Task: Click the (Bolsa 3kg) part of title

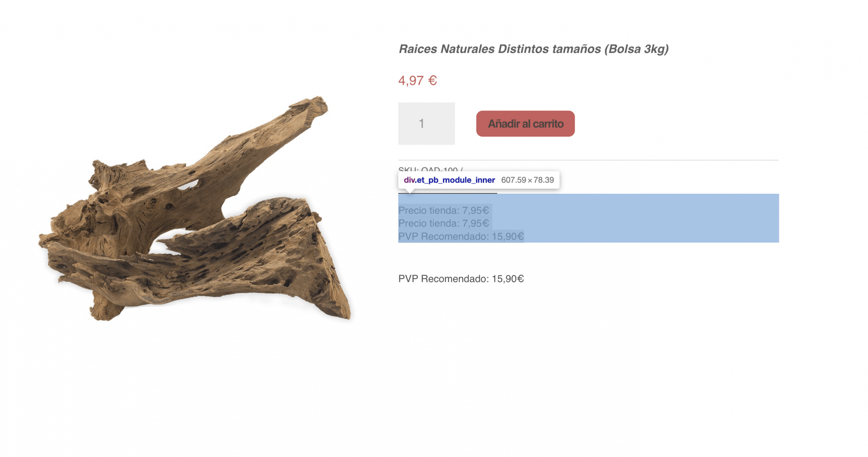Action: coord(636,49)
